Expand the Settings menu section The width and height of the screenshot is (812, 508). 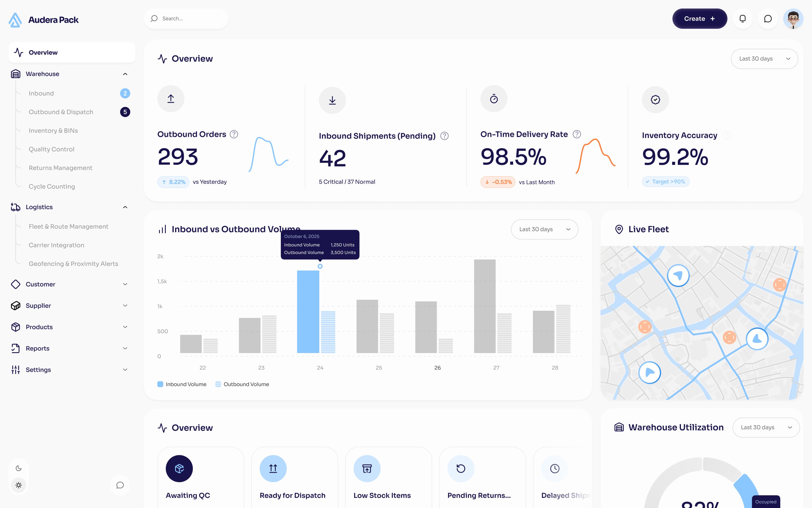pos(125,370)
